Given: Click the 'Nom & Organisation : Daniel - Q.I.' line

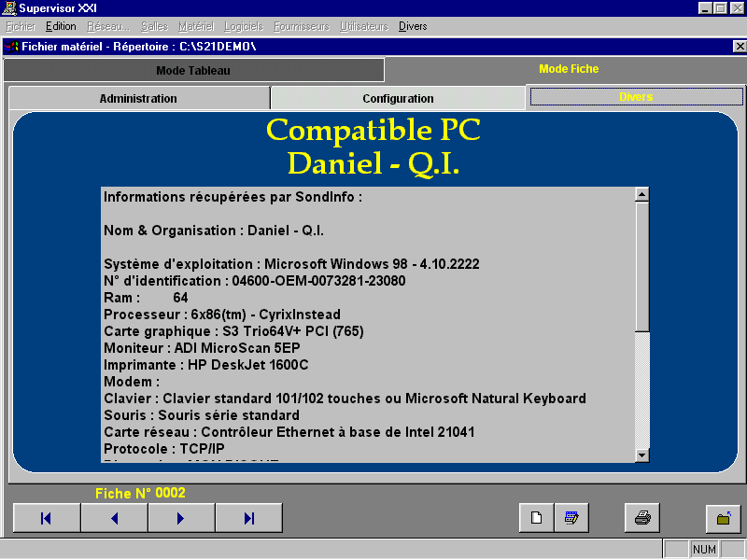Looking at the screenshot, I should coord(214,231).
